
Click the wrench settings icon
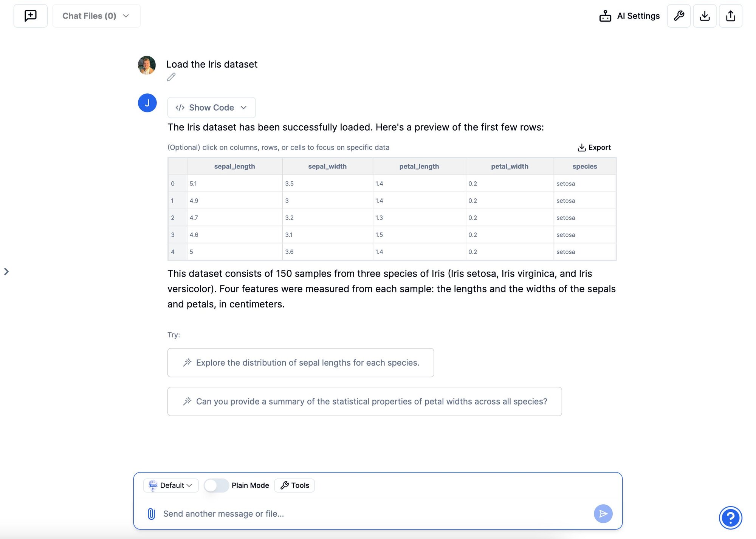(x=679, y=15)
